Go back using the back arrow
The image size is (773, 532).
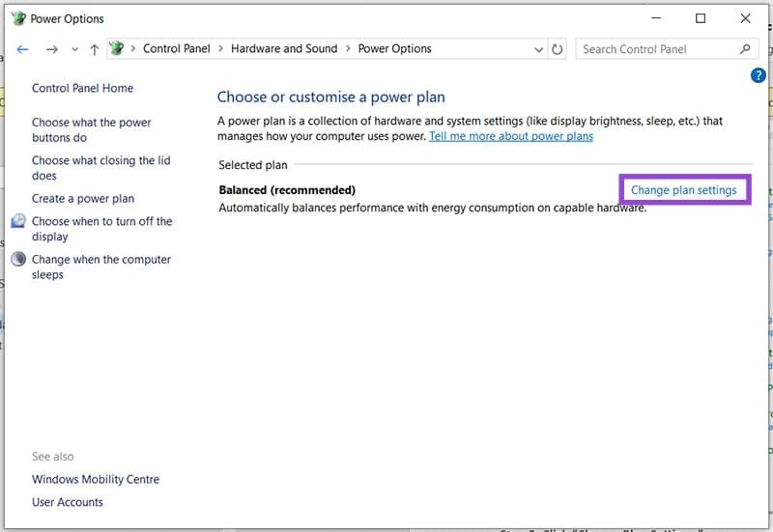coord(23,49)
